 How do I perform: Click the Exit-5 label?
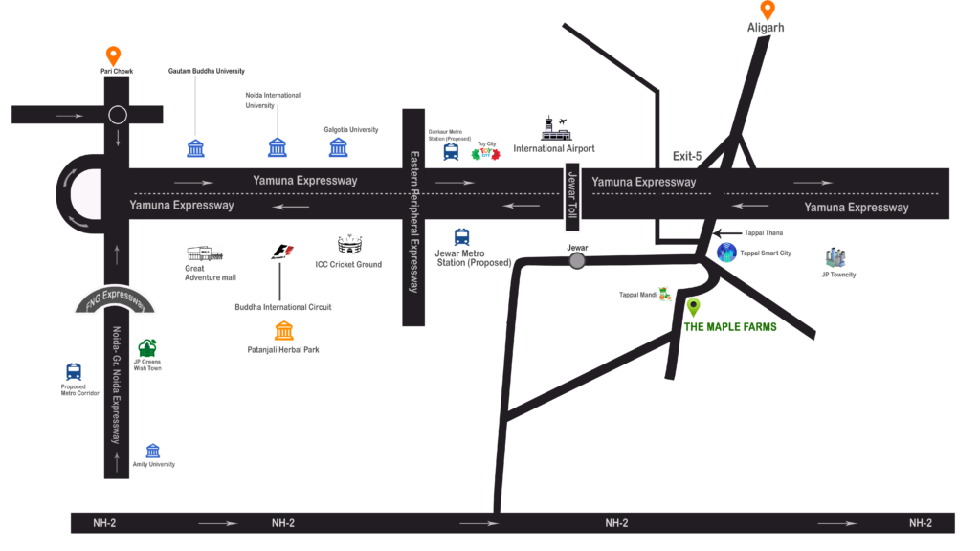tap(686, 155)
